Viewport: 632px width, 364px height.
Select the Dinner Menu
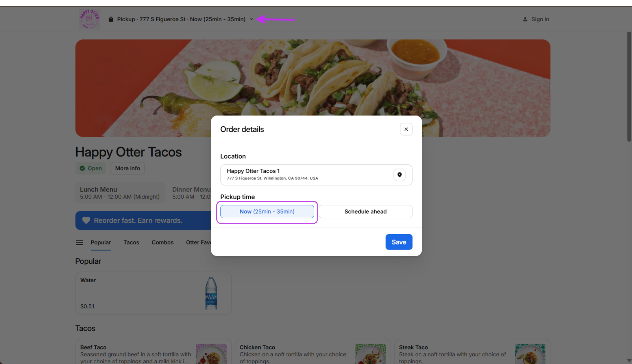tap(191, 193)
